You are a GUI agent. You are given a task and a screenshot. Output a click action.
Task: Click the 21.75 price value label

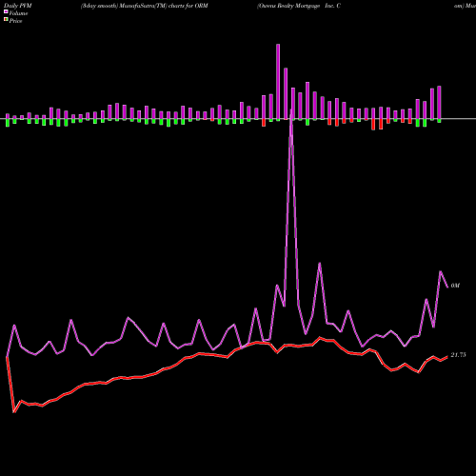(x=458, y=355)
